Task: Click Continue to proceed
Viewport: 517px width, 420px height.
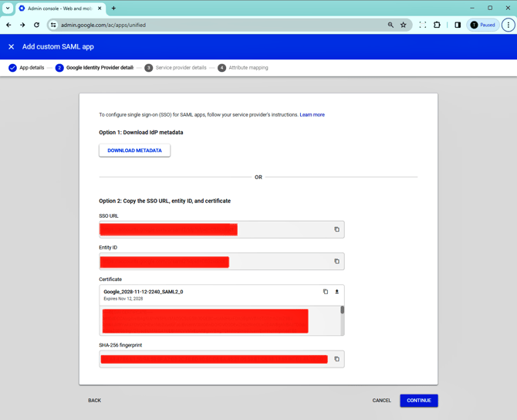Action: pos(419,401)
